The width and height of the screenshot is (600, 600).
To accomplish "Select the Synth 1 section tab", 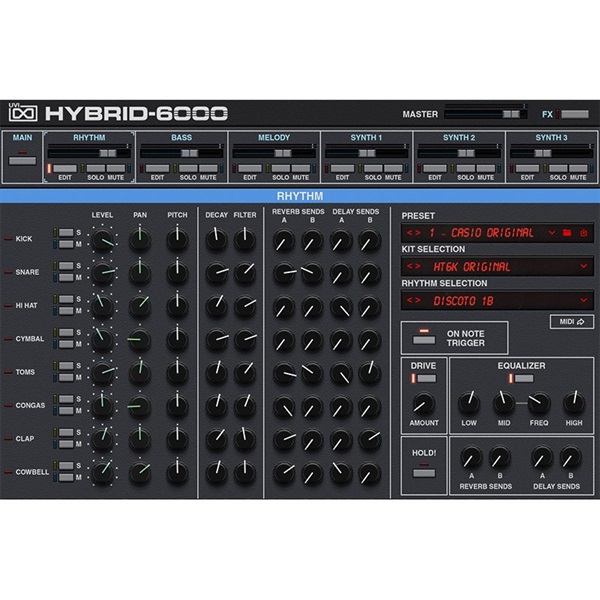I will tap(366, 137).
